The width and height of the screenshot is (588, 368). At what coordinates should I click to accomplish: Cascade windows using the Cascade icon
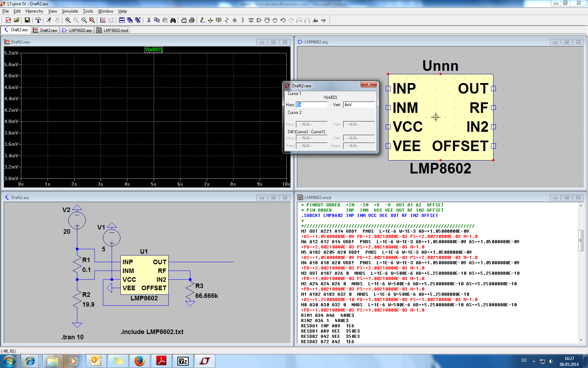129,20
